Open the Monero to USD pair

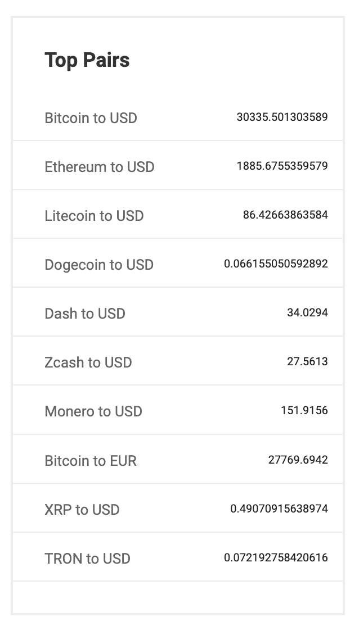click(93, 411)
